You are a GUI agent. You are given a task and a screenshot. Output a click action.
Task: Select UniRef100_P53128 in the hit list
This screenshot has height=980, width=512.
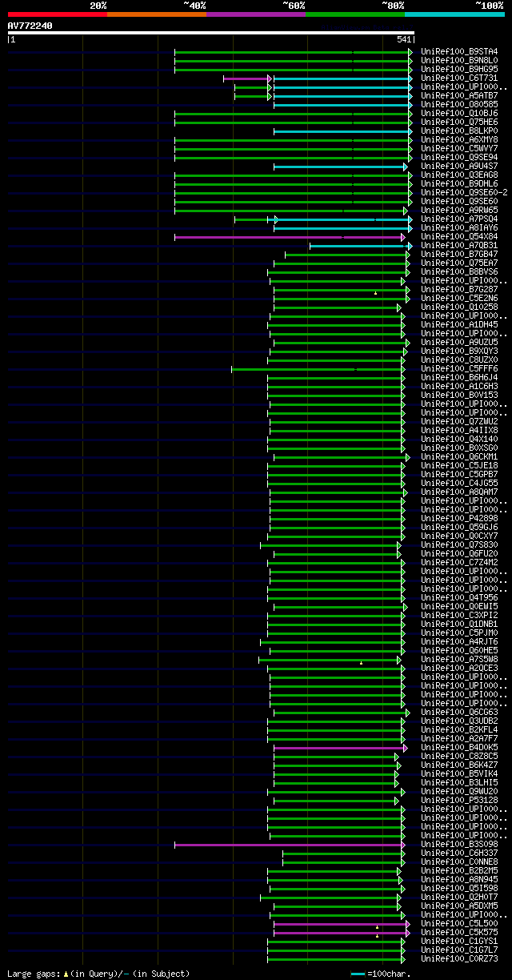point(459,801)
